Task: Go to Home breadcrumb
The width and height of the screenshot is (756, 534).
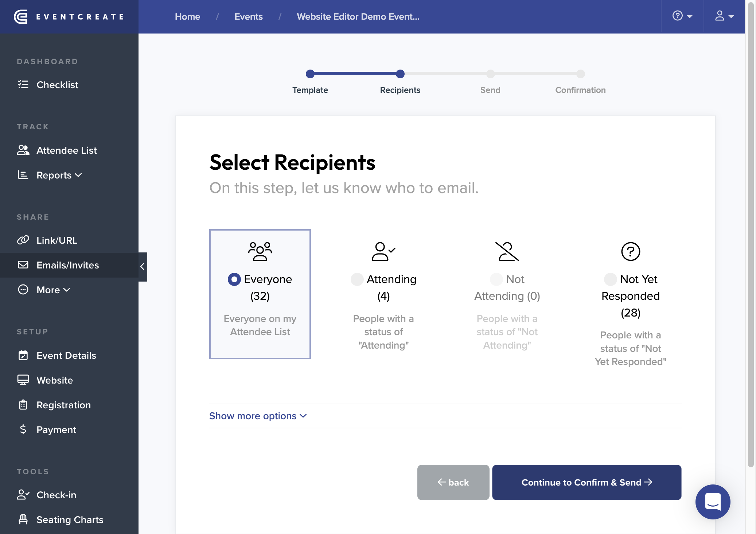Action: tap(187, 16)
